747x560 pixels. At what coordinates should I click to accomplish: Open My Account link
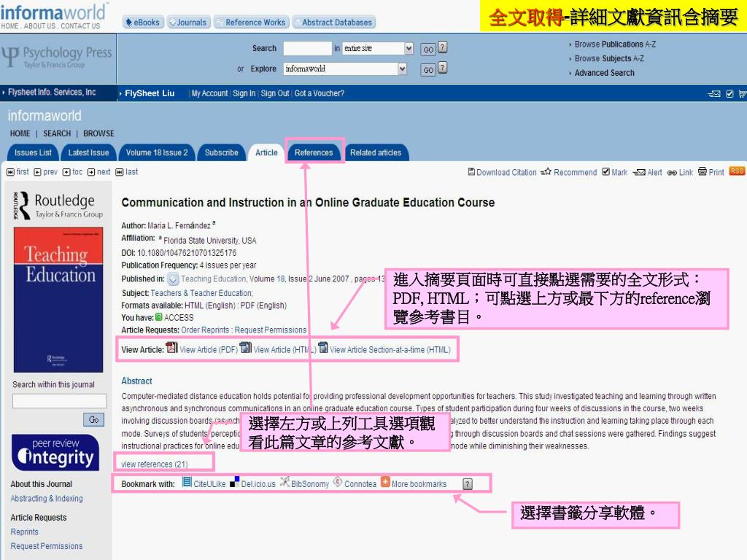click(209, 93)
